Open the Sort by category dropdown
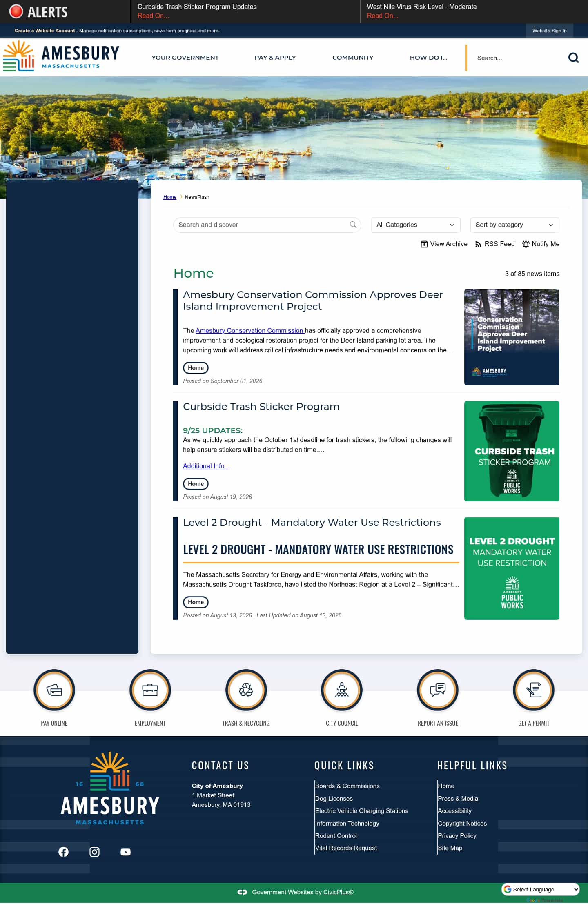 [514, 225]
